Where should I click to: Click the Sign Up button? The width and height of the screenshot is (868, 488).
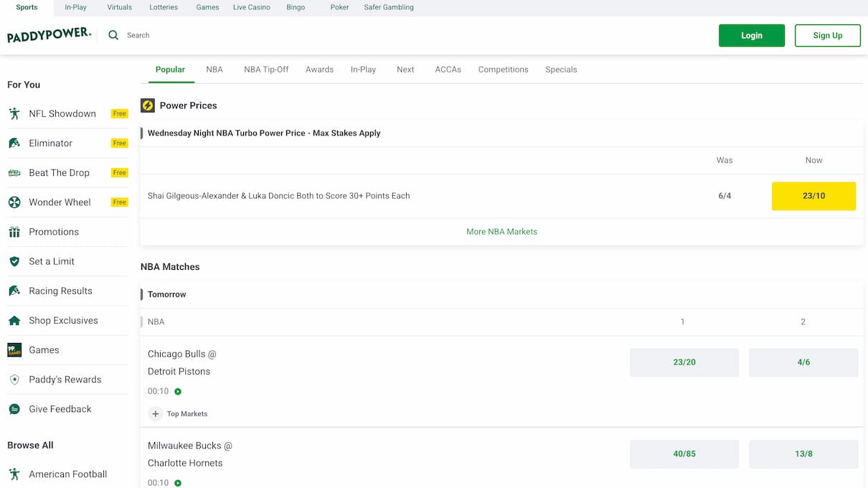(x=827, y=34)
